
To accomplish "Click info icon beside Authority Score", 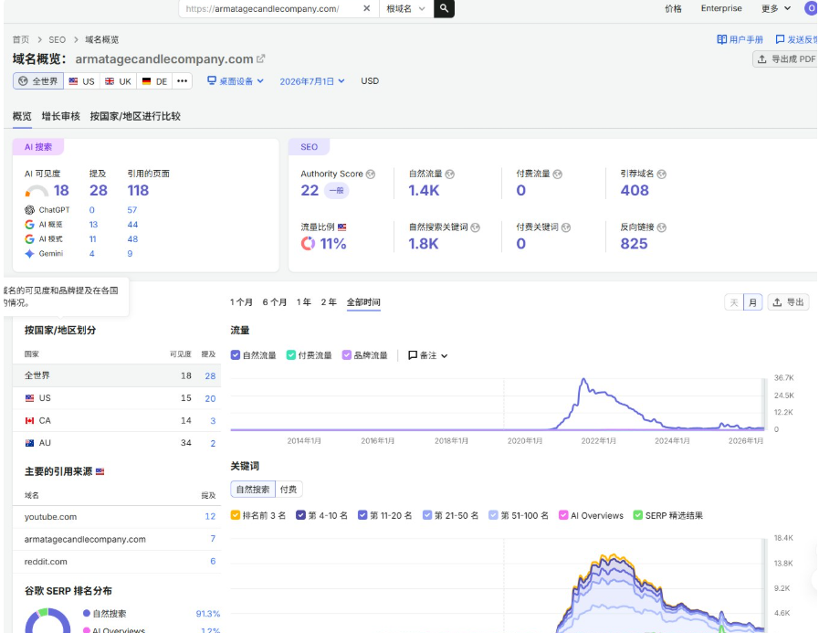I will [x=371, y=174].
